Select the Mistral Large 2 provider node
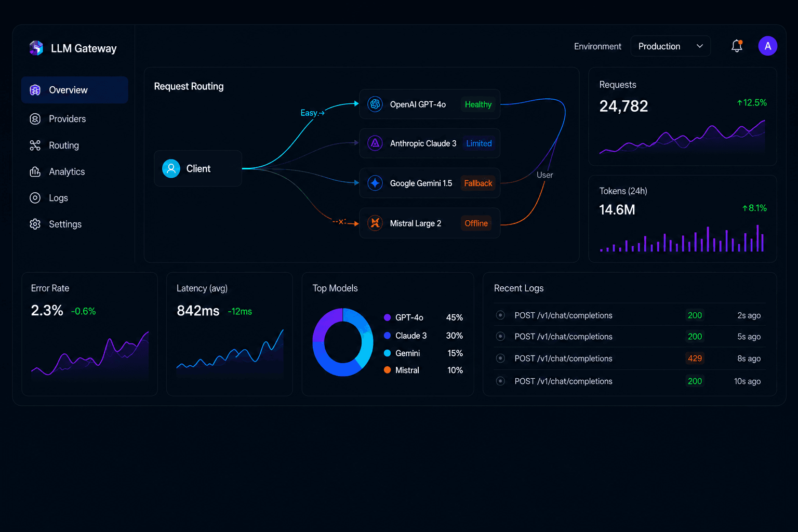 click(x=430, y=223)
